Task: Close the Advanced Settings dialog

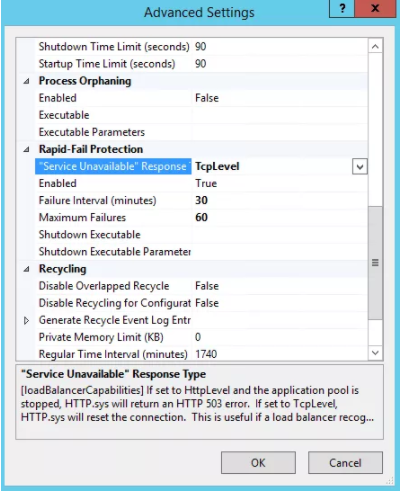Action: 375,8
